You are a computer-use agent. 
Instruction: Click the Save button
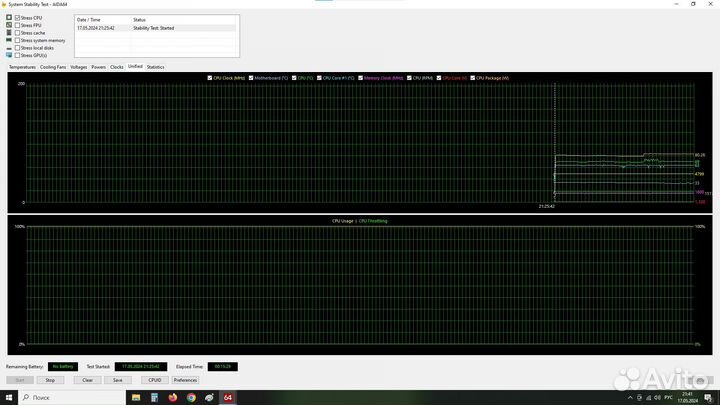point(118,380)
